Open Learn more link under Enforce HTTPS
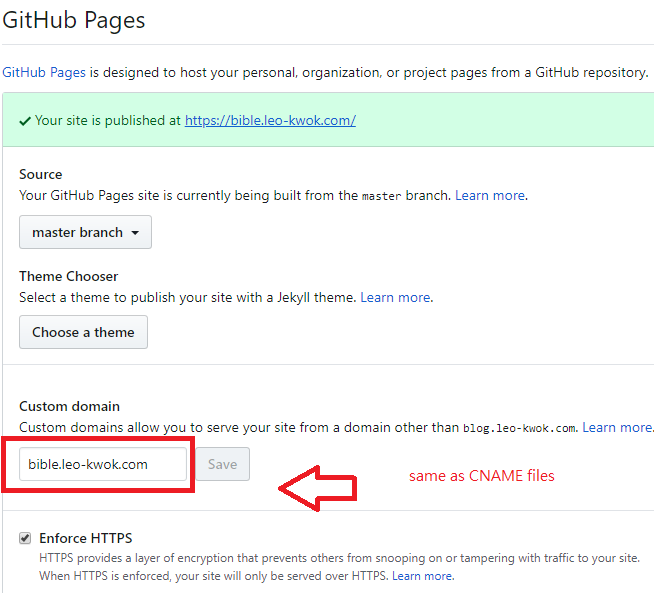 (422, 576)
